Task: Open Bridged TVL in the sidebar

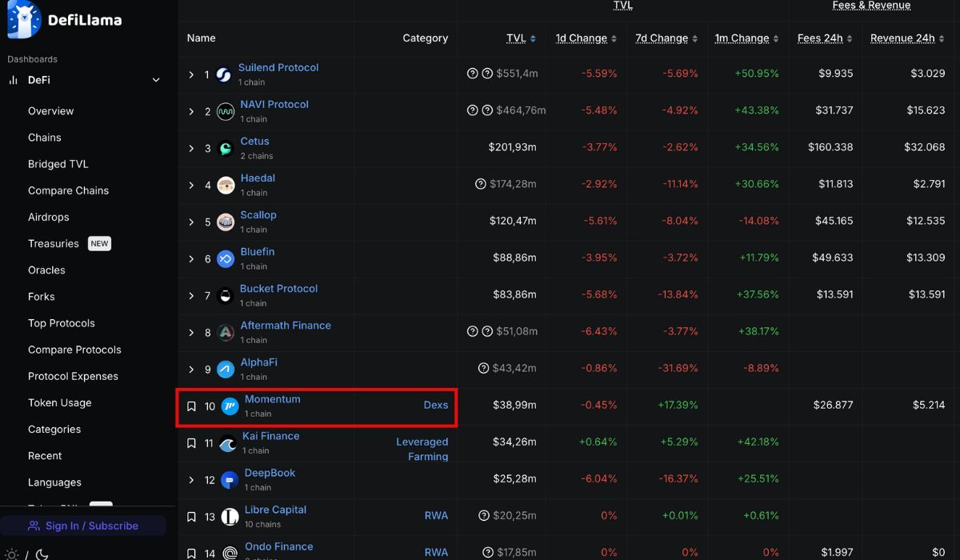Action: pos(58,164)
